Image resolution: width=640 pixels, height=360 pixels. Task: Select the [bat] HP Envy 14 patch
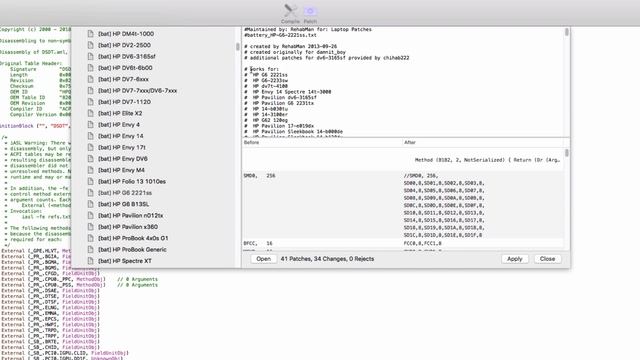tap(121, 136)
